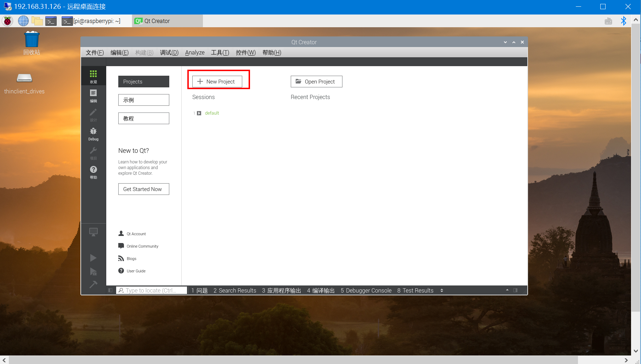The image size is (641, 364).
Task: Roll up Qt Creator window chevron-down button
Action: point(505,42)
